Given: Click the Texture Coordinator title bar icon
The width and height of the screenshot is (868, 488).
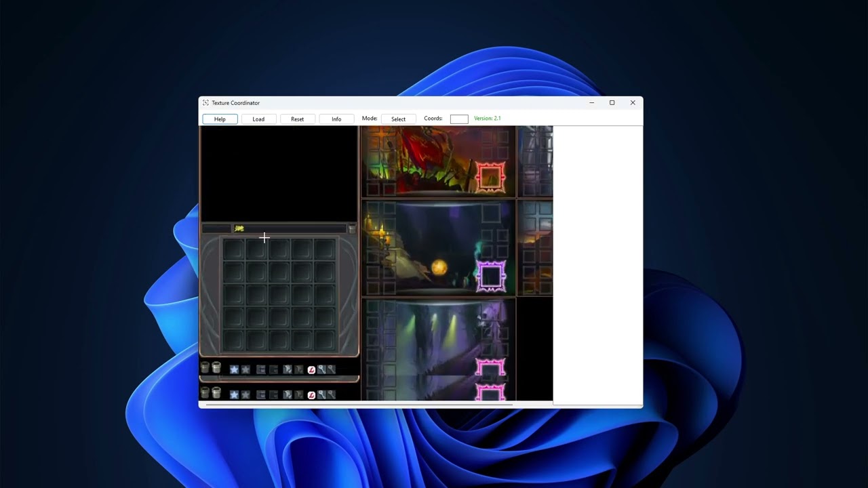Looking at the screenshot, I should click(205, 103).
